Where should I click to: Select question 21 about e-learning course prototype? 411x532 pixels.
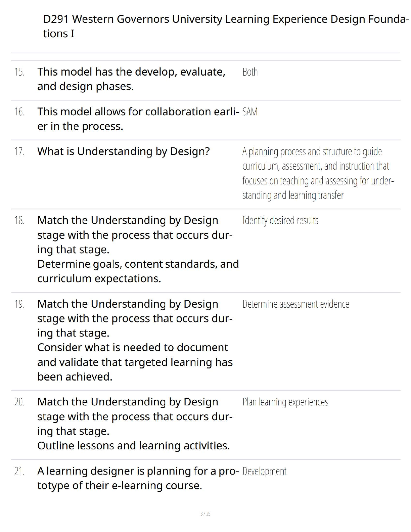(x=138, y=478)
